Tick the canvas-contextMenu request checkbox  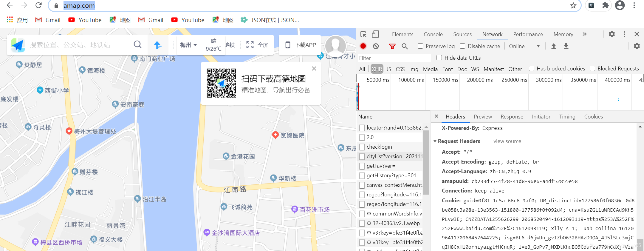(362, 185)
